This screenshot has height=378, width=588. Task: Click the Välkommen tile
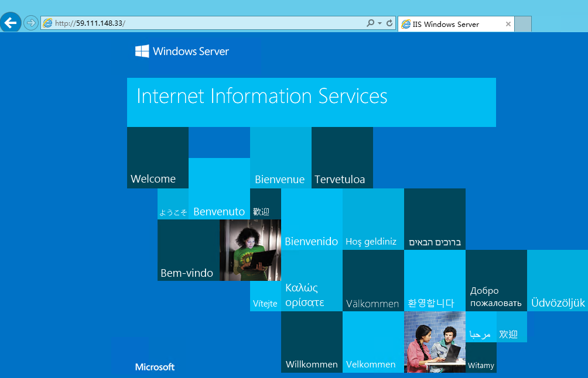click(373, 281)
